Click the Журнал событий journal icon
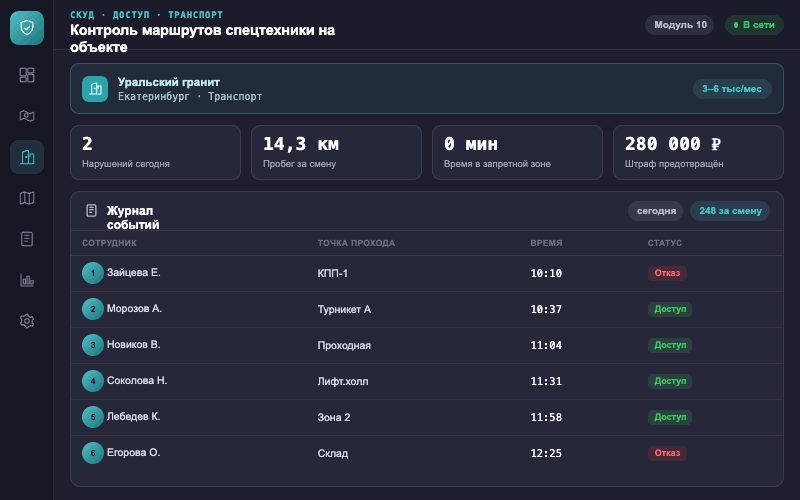 [x=91, y=210]
